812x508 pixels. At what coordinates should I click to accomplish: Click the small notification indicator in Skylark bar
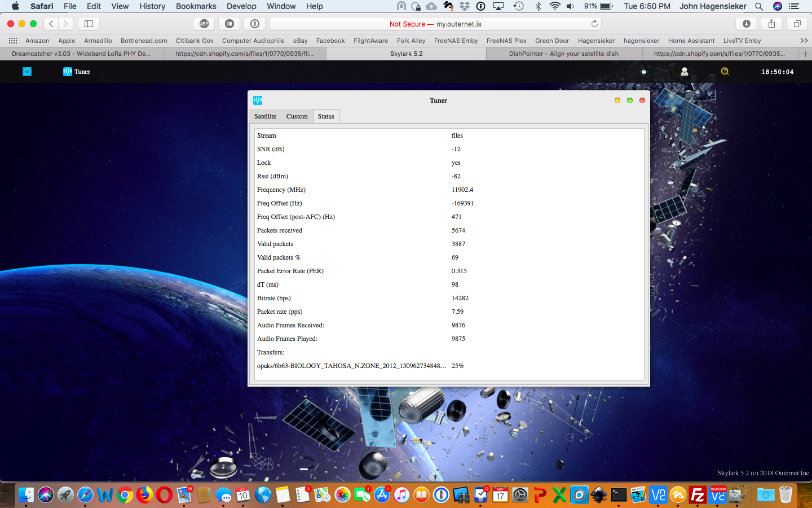[x=644, y=72]
